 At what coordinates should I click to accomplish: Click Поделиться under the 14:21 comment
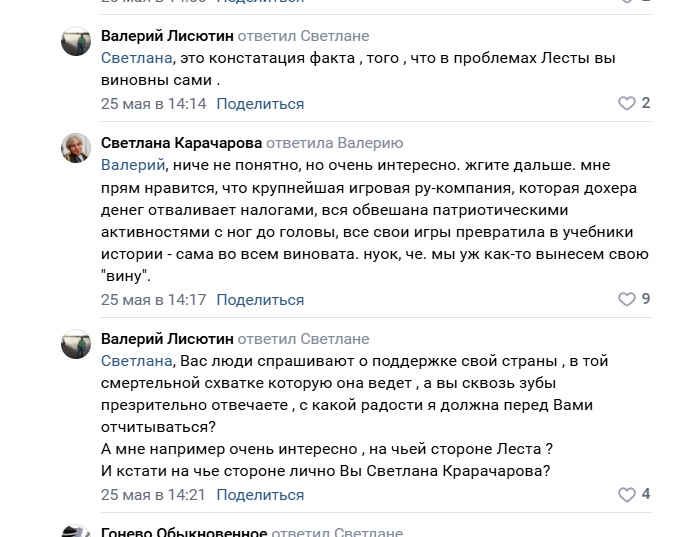260,495
